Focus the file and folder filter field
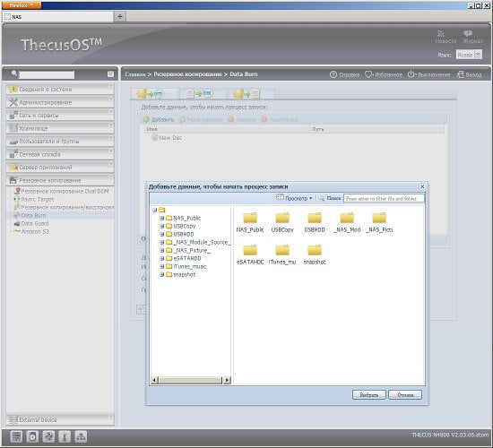This screenshot has height=448, width=493. pos(384,198)
